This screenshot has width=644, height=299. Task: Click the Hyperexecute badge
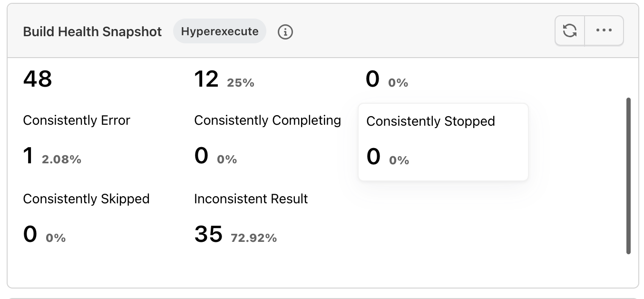(x=220, y=31)
